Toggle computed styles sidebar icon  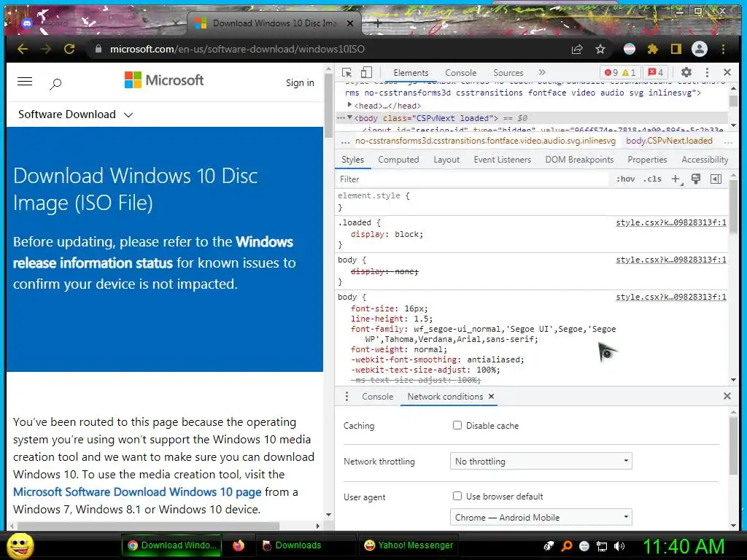716,179
